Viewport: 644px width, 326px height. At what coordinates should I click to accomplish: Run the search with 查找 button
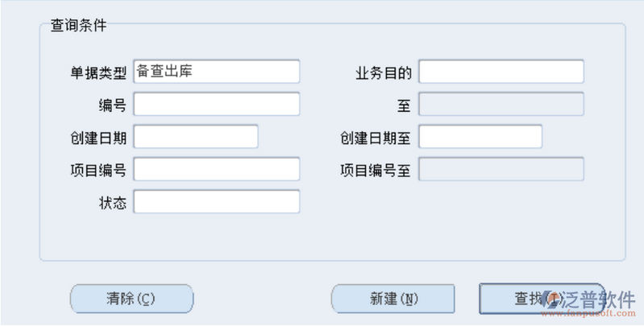click(524, 299)
